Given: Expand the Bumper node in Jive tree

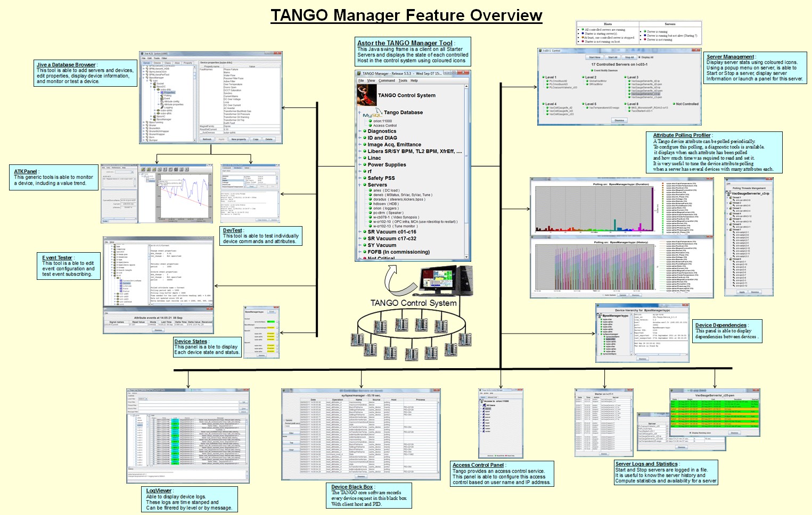Looking at the screenshot, I should point(144,140).
